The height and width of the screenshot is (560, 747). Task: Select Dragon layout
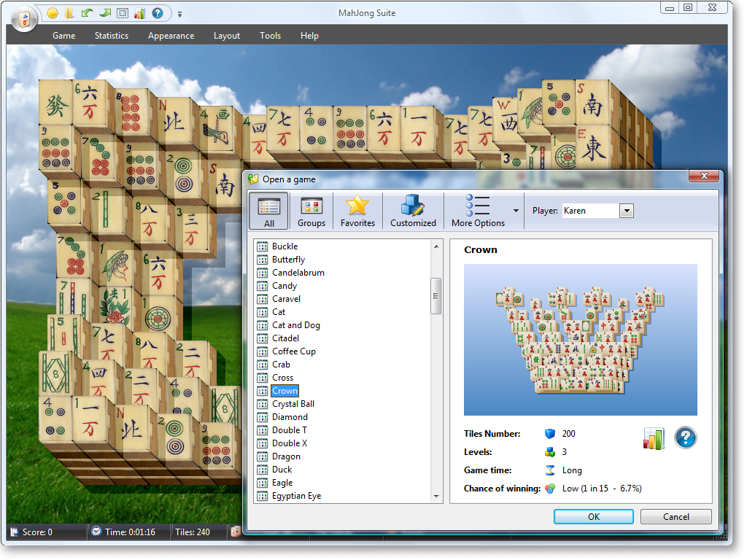pos(286,456)
